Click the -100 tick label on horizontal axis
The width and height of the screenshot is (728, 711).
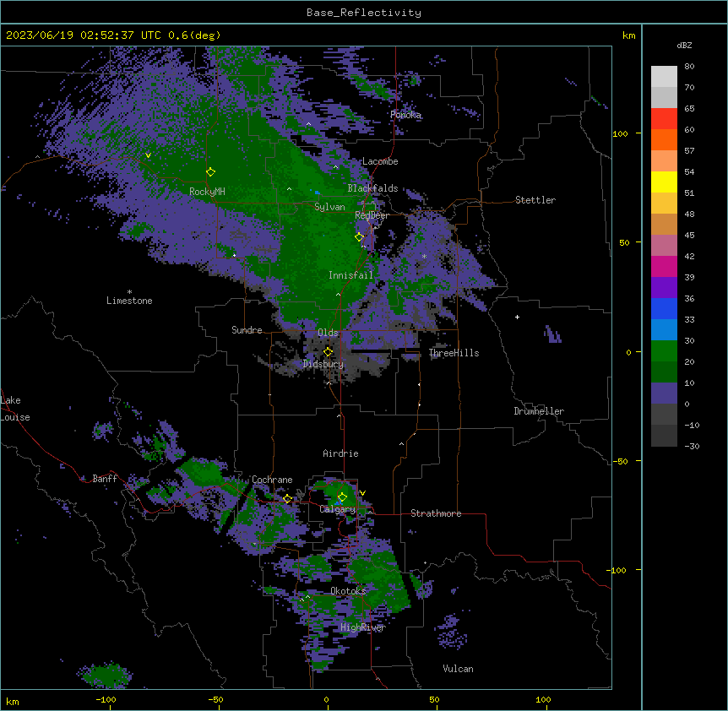(106, 699)
